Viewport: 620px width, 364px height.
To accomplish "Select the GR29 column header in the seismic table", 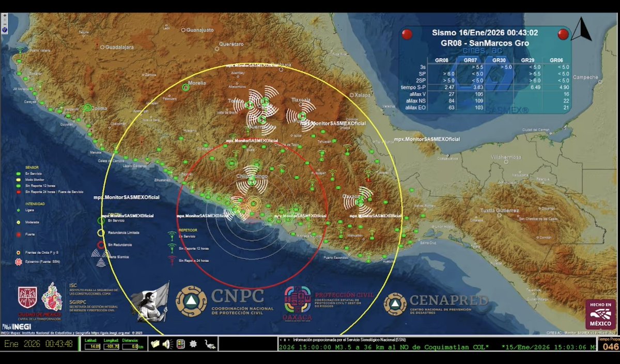I will click(x=528, y=60).
